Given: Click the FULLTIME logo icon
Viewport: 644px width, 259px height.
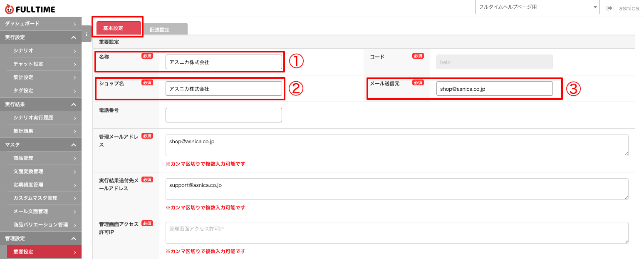Looking at the screenshot, I should (x=9, y=9).
